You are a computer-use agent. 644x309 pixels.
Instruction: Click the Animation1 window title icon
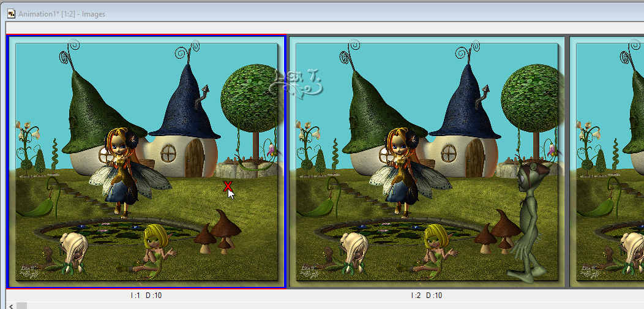(12, 14)
